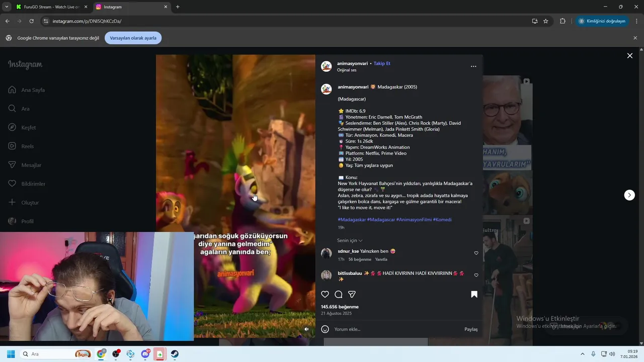Open Mesajlar direct messages

(x=25, y=165)
